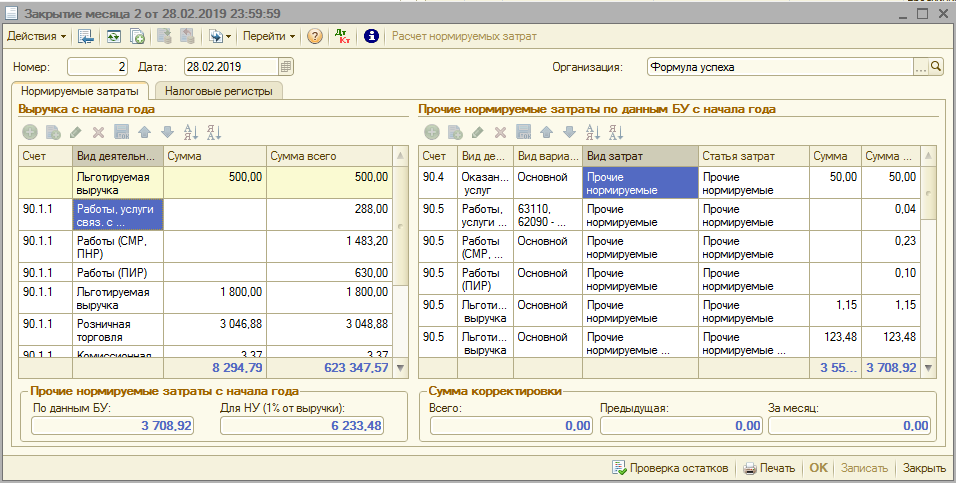Click the blue info icon in toolbar
Image resolution: width=956 pixels, height=483 pixels.
372,36
